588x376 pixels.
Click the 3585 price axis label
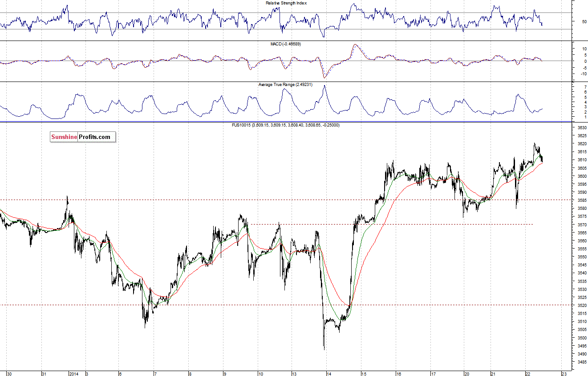click(x=581, y=200)
